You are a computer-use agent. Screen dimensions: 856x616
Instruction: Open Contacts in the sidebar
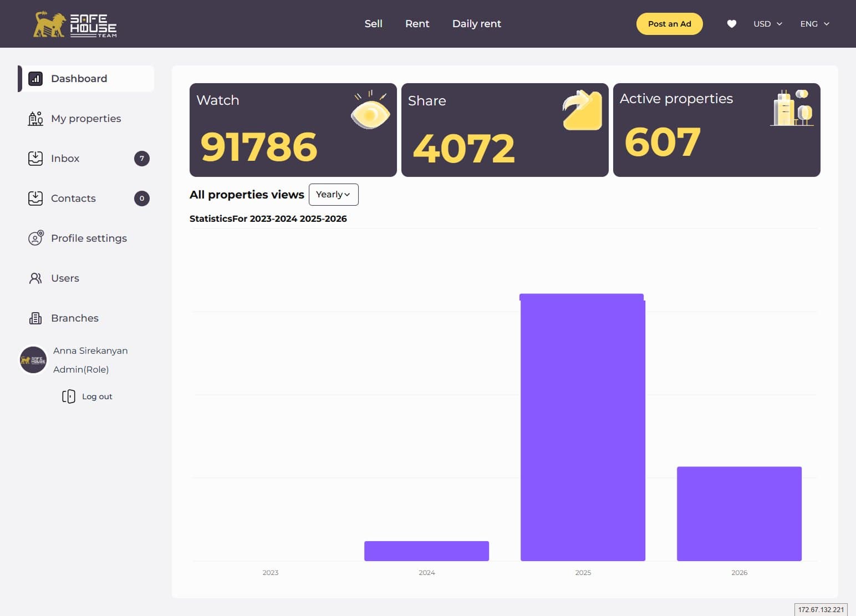(x=86, y=198)
